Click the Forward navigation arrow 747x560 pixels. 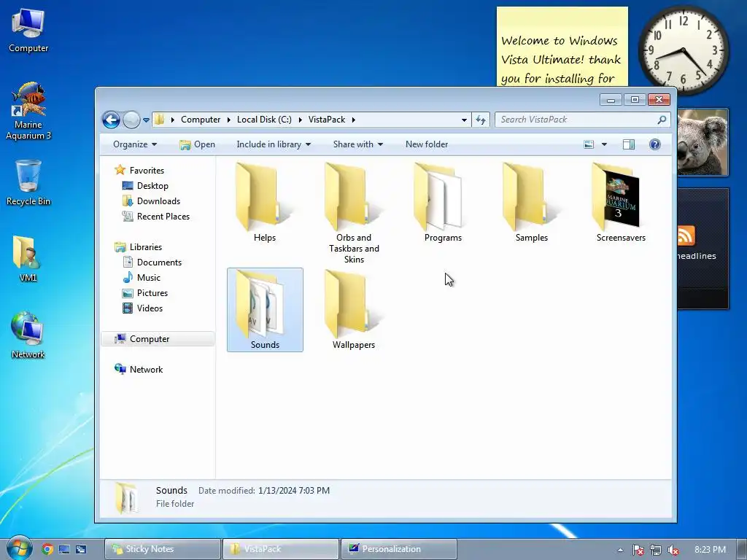tap(131, 120)
